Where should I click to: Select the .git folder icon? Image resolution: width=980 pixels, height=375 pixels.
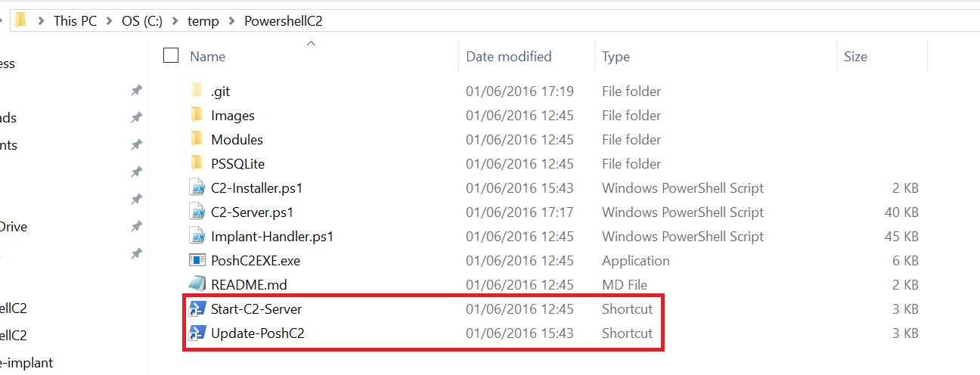[x=197, y=91]
